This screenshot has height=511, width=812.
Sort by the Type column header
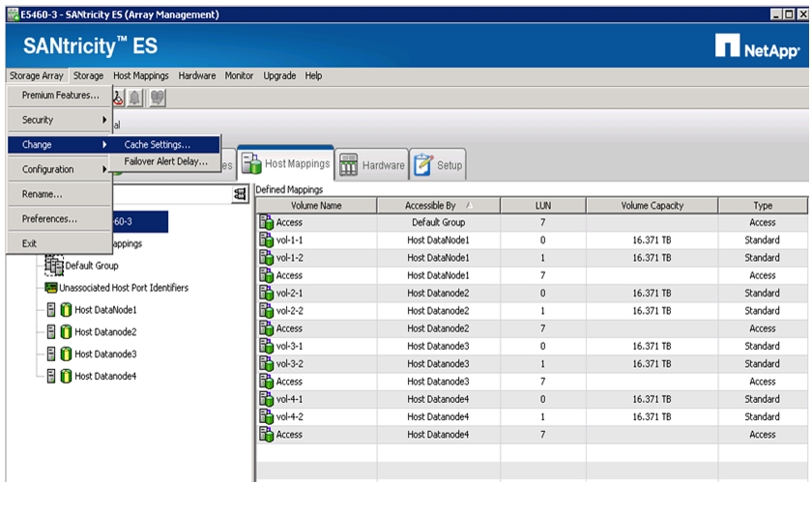click(763, 206)
